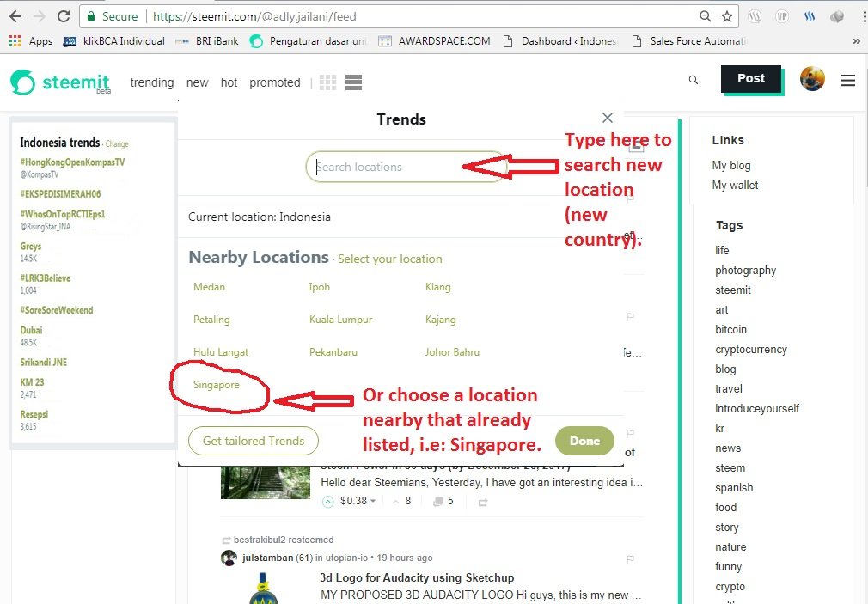
Task: Select Klang as location
Action: pos(438,287)
